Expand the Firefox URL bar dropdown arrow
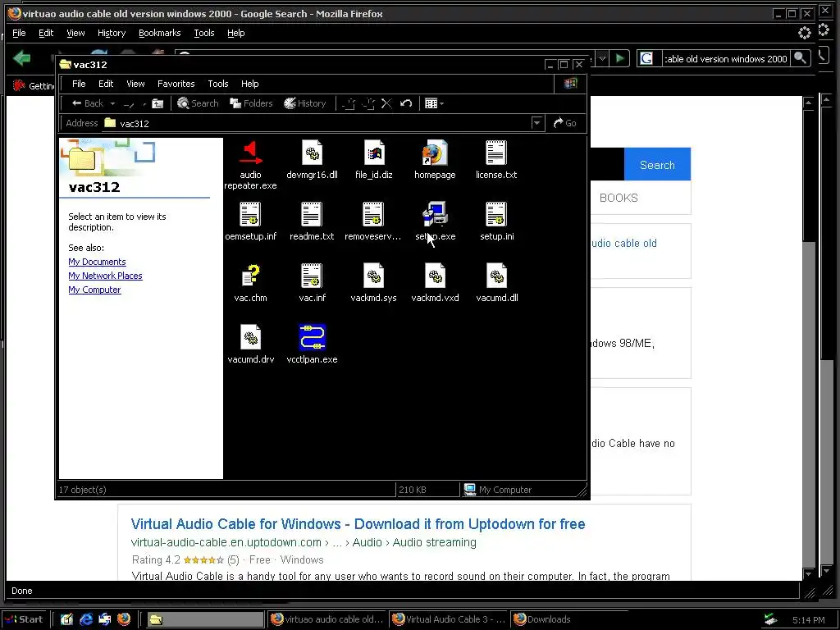The image size is (840, 630). click(x=602, y=58)
